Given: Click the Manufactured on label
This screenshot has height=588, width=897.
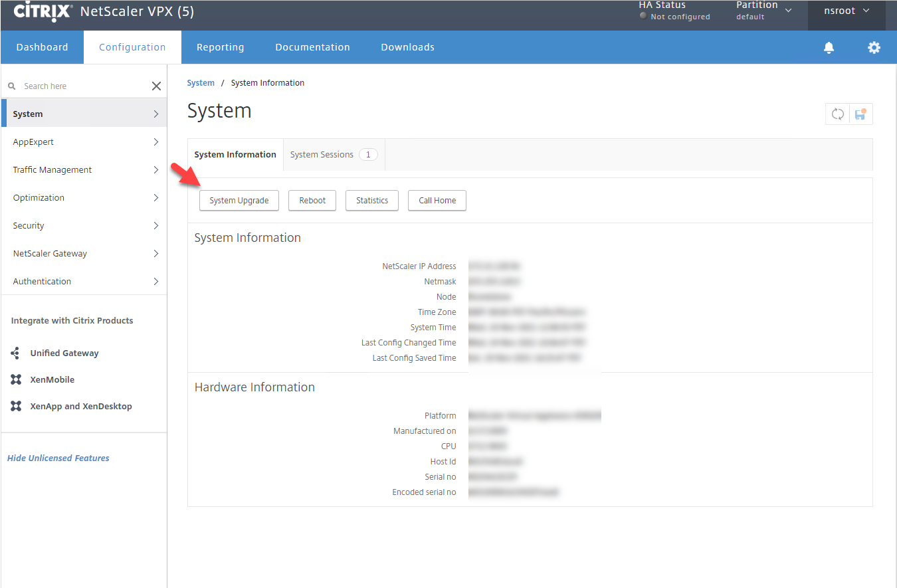Looking at the screenshot, I should coord(425,431).
